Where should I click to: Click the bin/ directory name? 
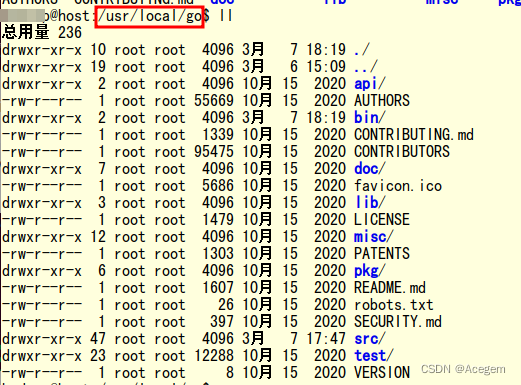point(370,118)
